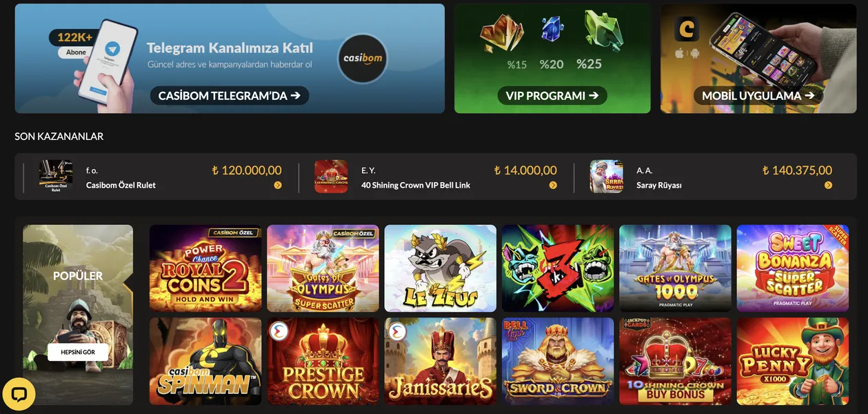Open the MOBİL UYGULAMA button
868x414 pixels.
click(x=758, y=95)
